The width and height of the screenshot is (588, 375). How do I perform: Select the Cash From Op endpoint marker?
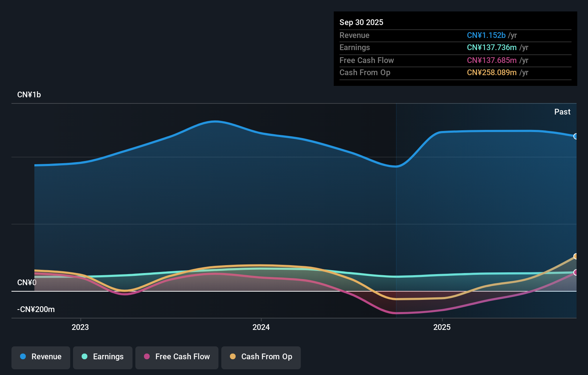click(576, 256)
